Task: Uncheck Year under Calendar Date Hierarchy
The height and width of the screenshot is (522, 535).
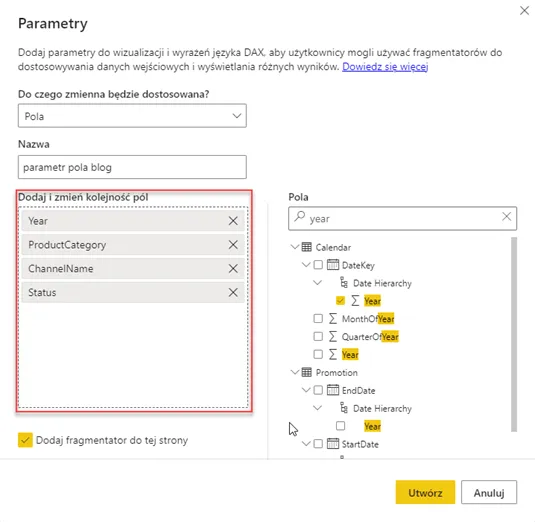Action: [x=340, y=301]
